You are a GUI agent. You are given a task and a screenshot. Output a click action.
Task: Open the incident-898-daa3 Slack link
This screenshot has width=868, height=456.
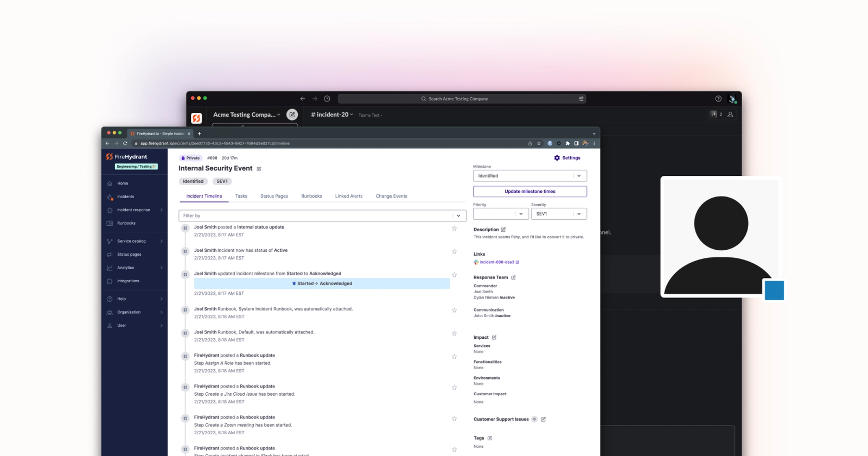pos(496,262)
